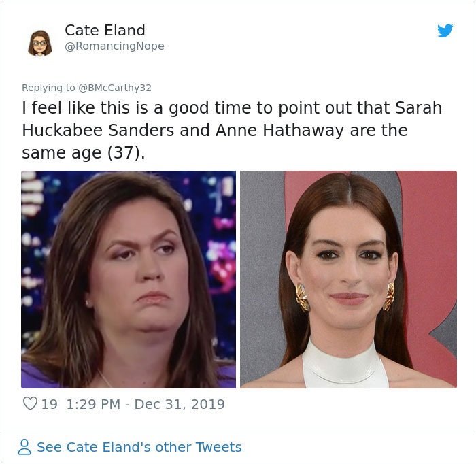The height and width of the screenshot is (464, 476).
Task: Click the heart like icon
Action: [x=30, y=403]
